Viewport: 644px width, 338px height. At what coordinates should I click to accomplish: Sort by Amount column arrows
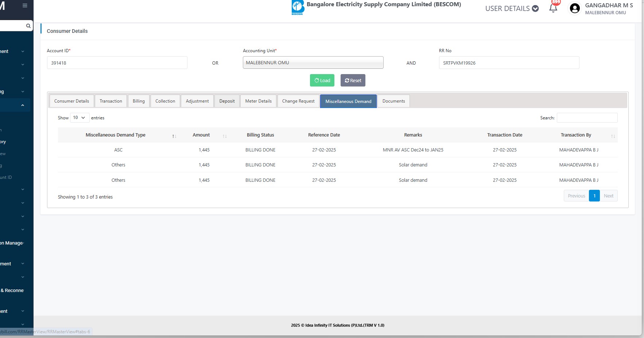[225, 136]
